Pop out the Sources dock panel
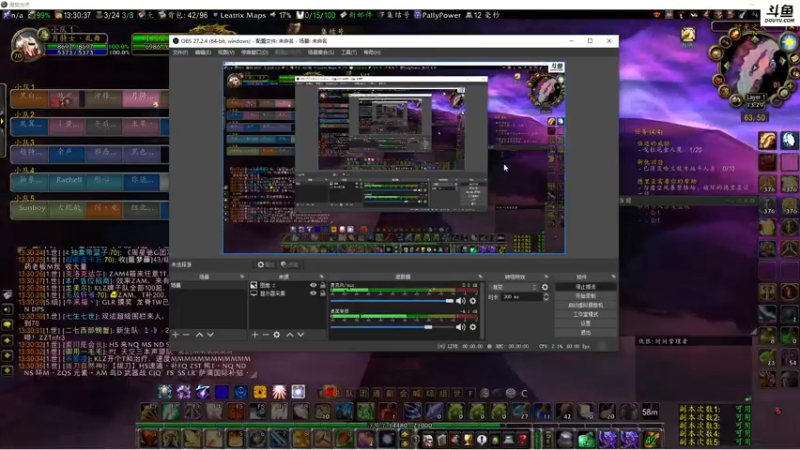 pos(321,277)
